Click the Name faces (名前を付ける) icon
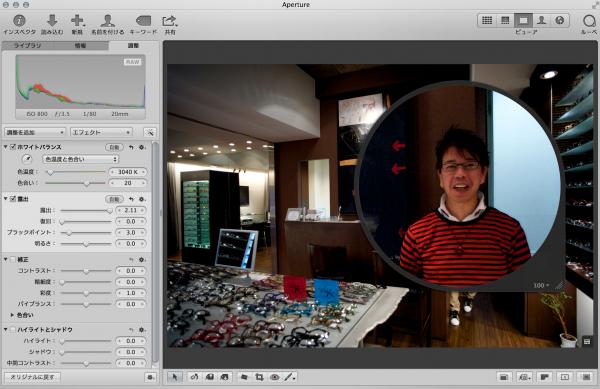This screenshot has height=389, width=600. 108,20
